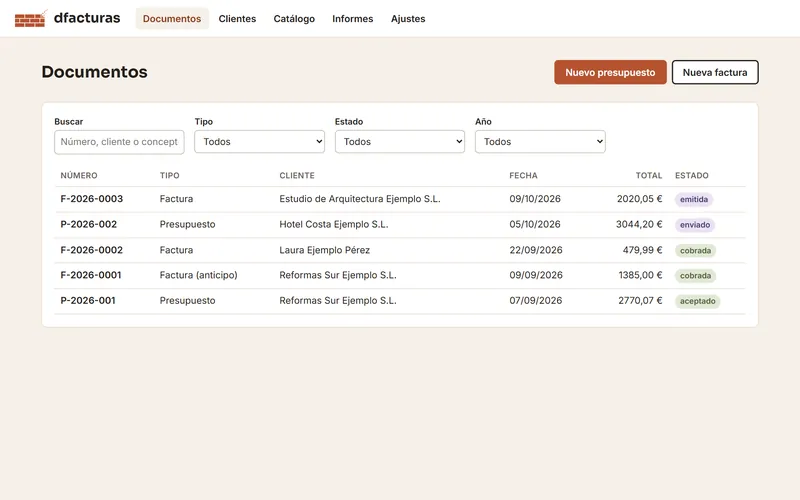
Task: Click date 05/10/2026
Action: click(535, 224)
